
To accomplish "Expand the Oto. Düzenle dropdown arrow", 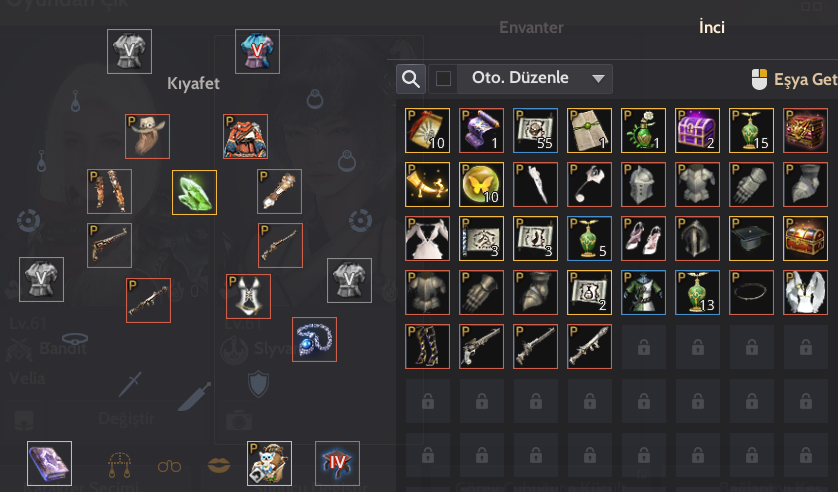I will [x=598, y=79].
